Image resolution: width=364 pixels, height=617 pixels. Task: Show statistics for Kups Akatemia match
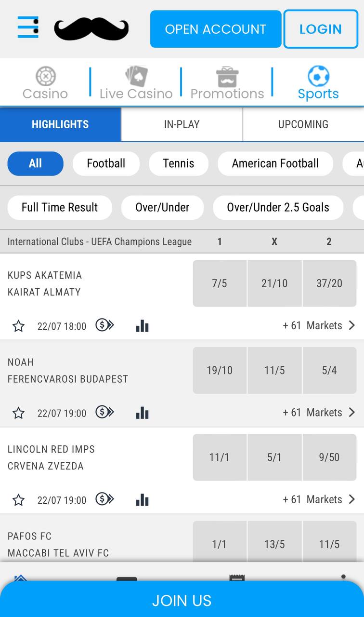142,326
